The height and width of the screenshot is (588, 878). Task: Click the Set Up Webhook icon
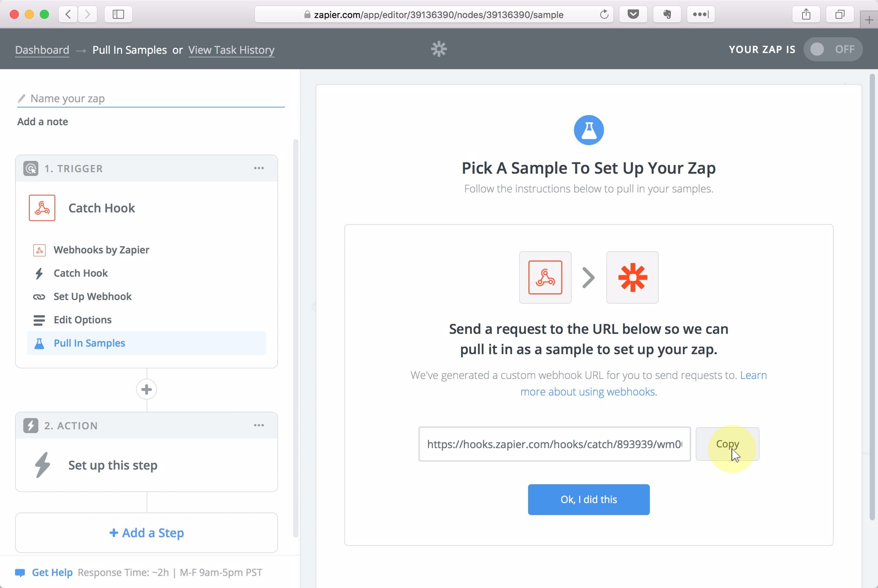coord(39,296)
